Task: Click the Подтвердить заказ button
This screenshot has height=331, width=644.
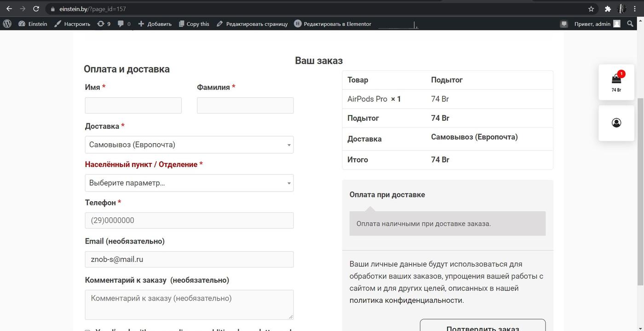Action: point(483,325)
